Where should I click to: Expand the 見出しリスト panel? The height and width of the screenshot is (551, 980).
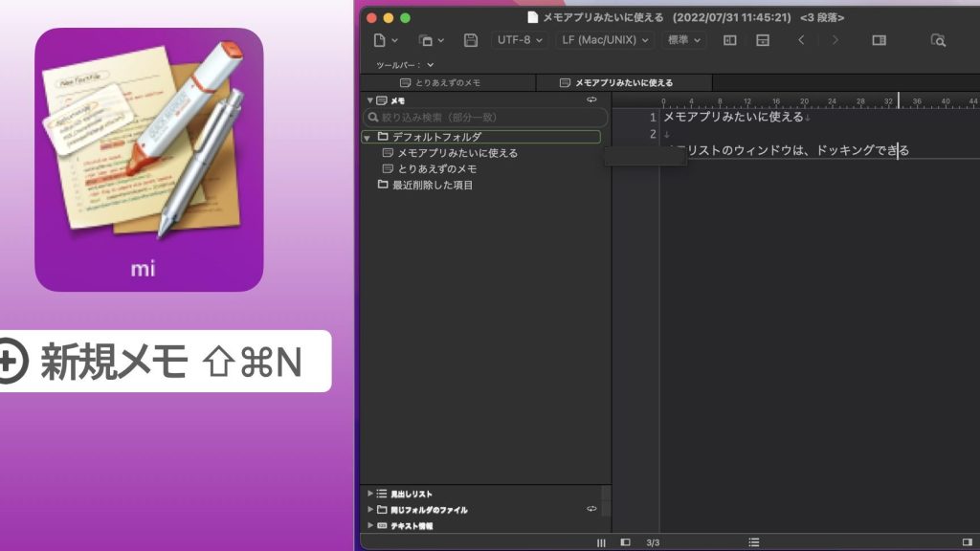pos(370,494)
